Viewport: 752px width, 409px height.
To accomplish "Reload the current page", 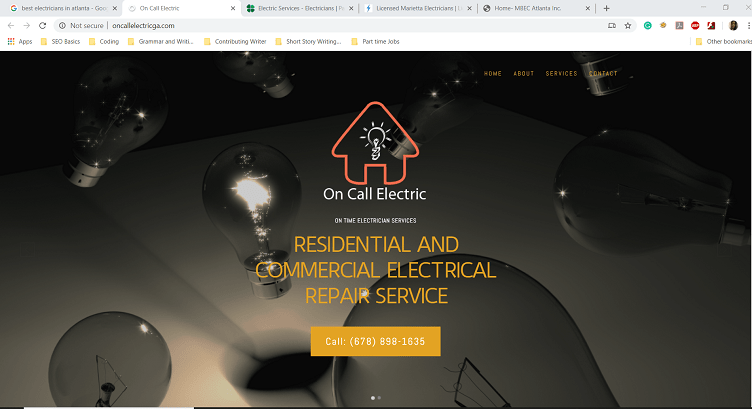I will pyautogui.click(x=43, y=26).
